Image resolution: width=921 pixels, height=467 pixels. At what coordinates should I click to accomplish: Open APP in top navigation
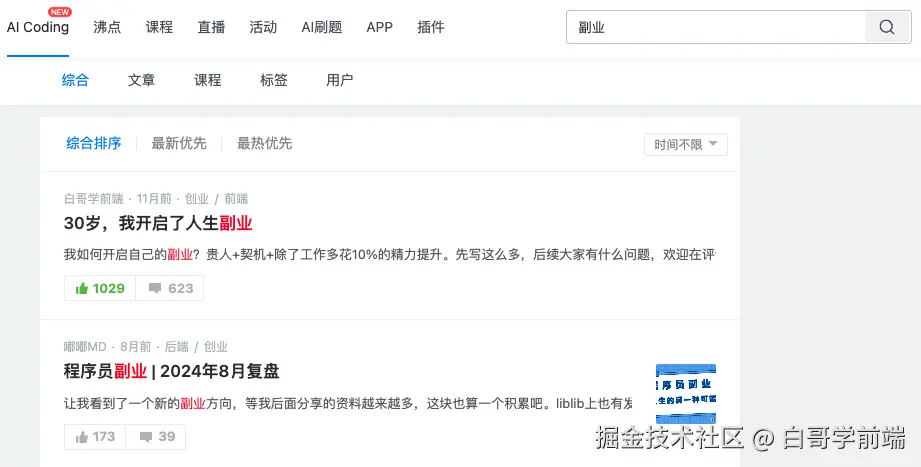379,27
